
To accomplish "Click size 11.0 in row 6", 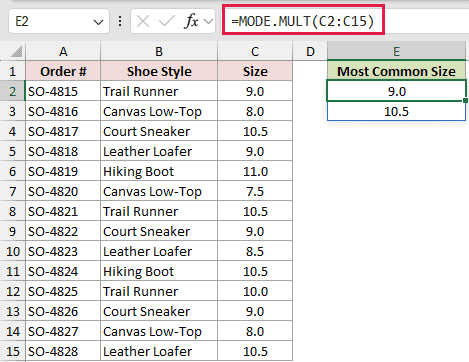I will (255, 171).
